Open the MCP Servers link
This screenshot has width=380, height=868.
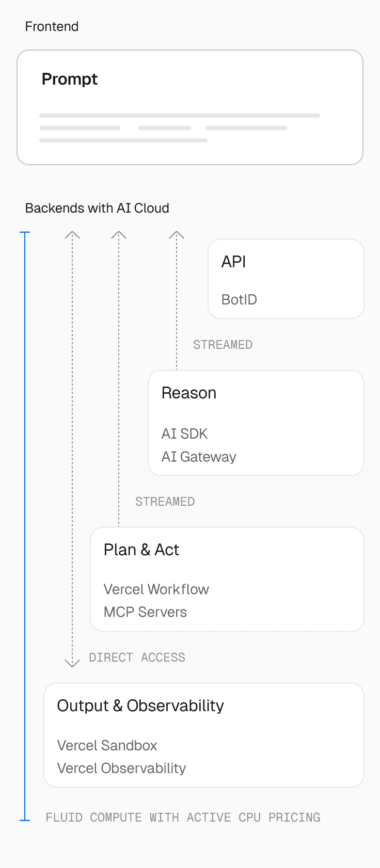click(x=145, y=612)
